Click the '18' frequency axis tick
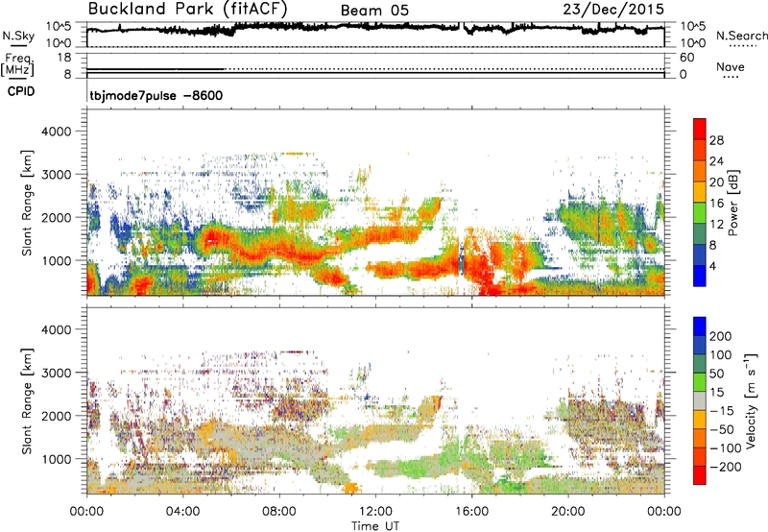768x532 pixels. 64,58
